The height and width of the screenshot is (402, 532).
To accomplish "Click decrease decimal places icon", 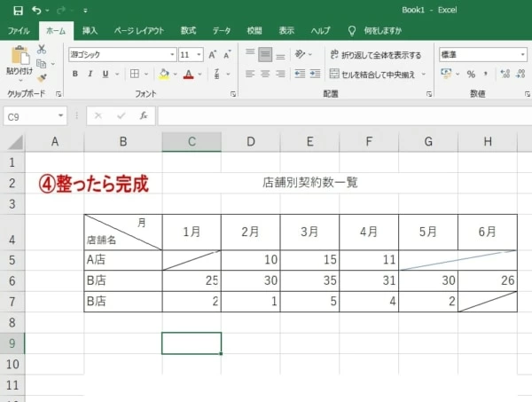I will coord(520,74).
